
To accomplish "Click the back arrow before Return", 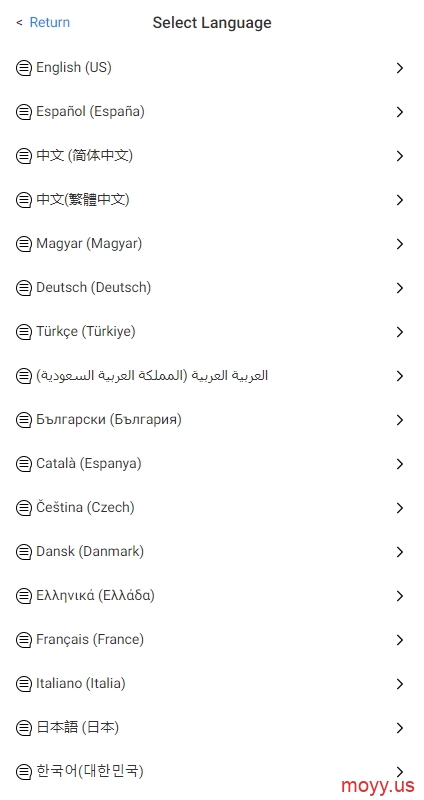I will pos(19,22).
